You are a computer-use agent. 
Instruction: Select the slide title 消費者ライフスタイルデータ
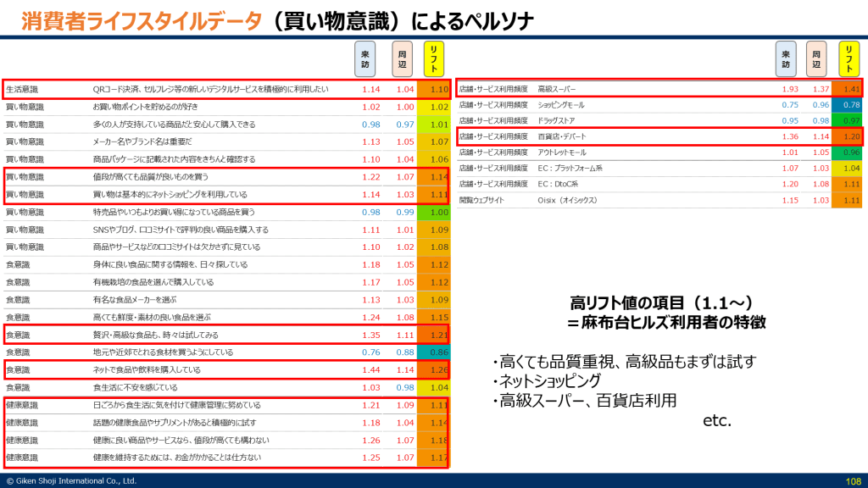click(x=142, y=21)
